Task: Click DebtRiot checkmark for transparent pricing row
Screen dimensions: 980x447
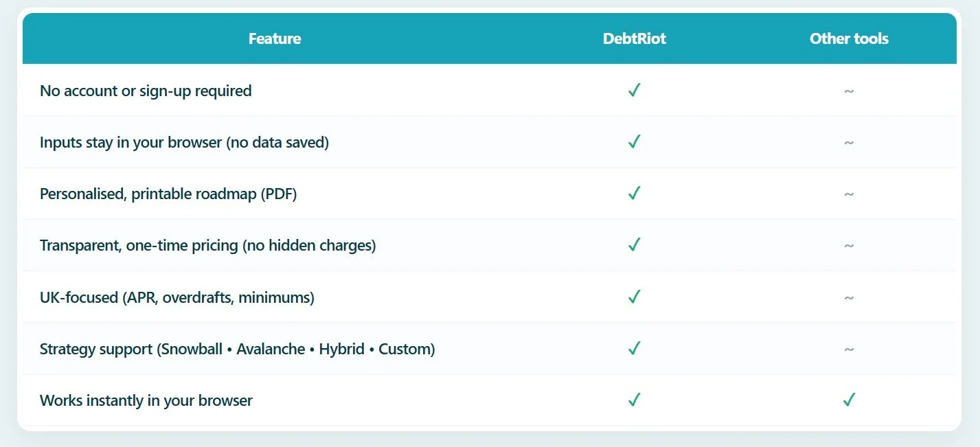Action: point(634,245)
